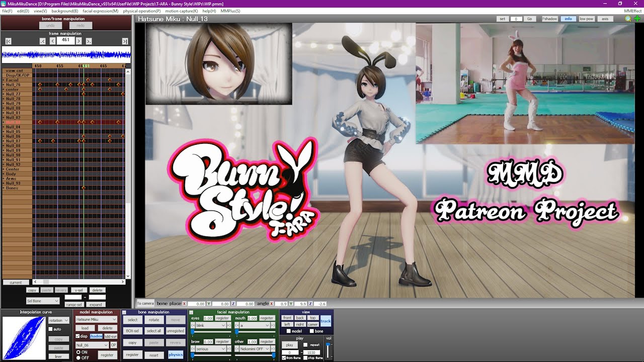644x362 pixels.
Task: Toggle the physics button
Action: click(176, 354)
